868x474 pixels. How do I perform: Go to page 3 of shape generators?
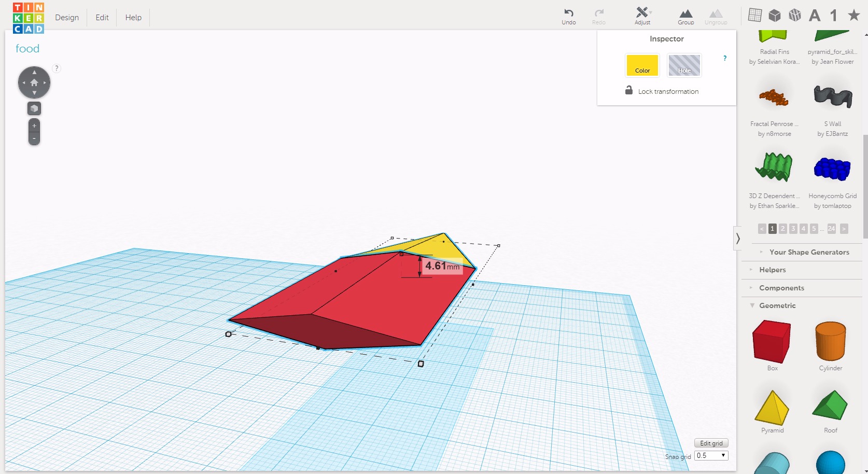(793, 229)
